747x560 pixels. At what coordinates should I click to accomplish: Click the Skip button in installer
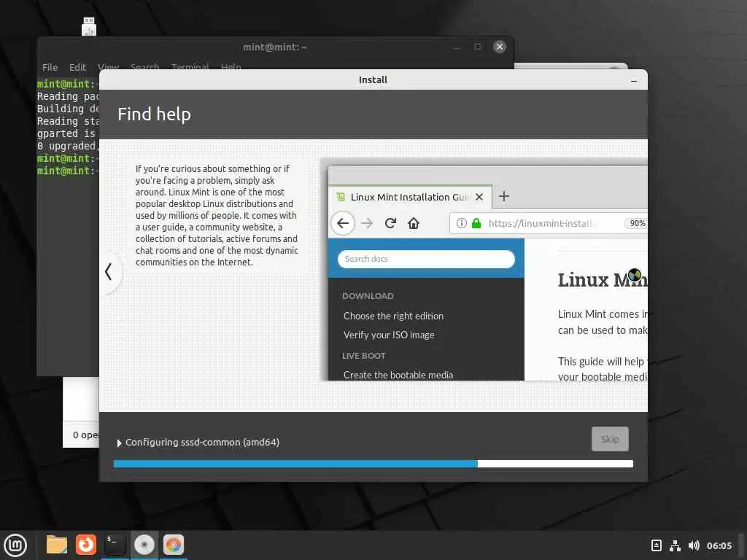(x=610, y=439)
